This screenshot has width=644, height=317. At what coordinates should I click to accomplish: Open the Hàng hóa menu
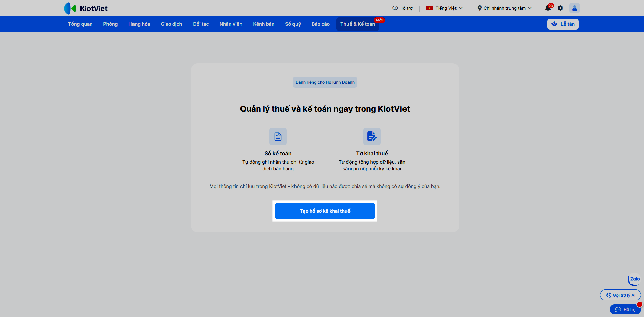139,24
